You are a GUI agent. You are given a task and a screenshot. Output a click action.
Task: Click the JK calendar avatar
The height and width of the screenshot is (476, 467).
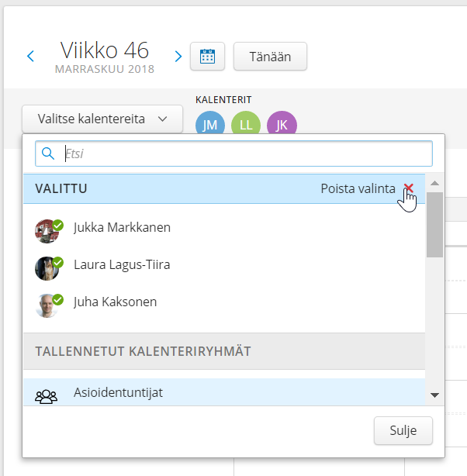[x=282, y=126]
